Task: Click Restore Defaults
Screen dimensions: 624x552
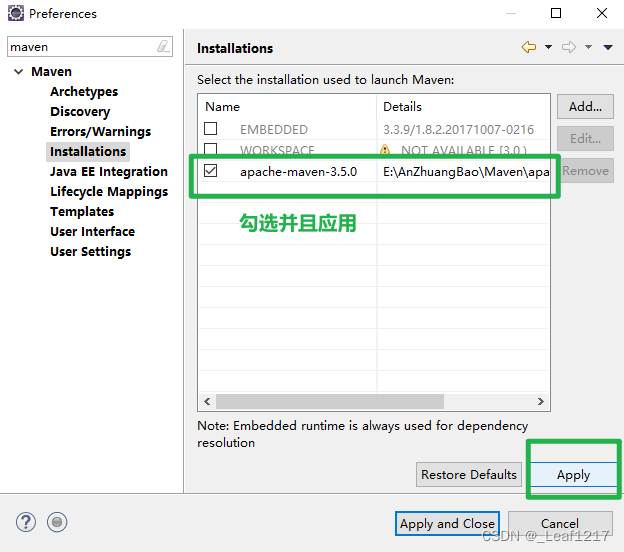Action: (x=469, y=474)
